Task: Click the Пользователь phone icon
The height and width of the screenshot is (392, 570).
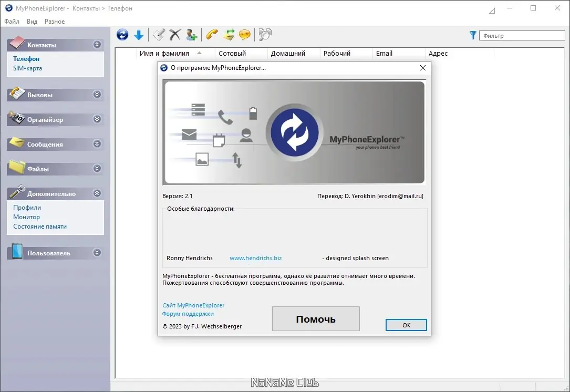Action: pos(17,251)
